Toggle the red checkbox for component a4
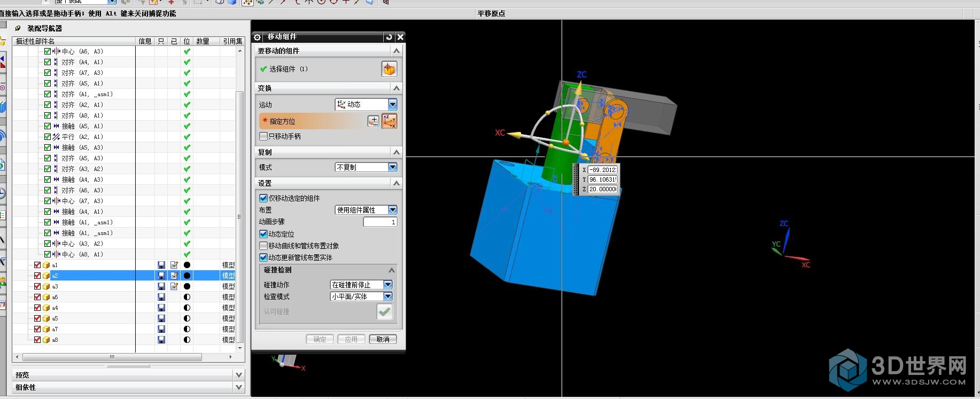 (37, 308)
